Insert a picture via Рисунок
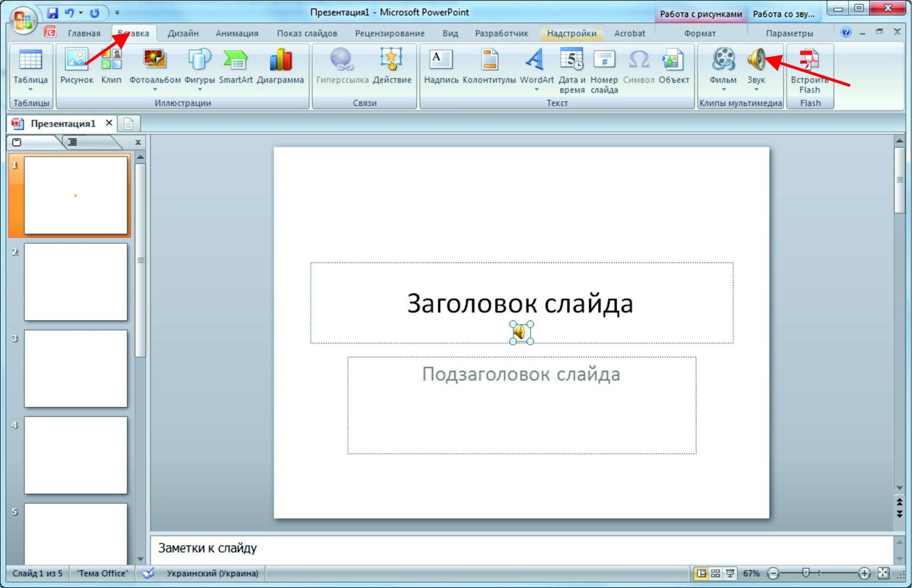 76,60
